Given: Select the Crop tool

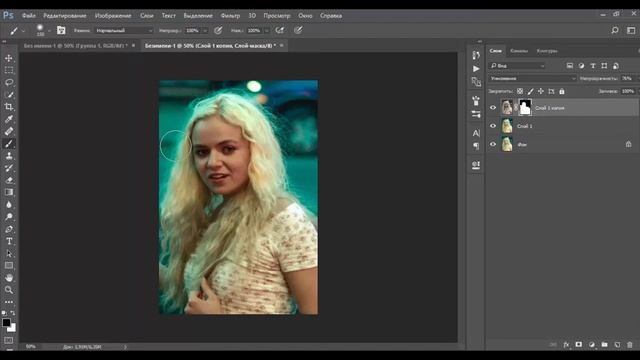Looking at the screenshot, I should (9, 107).
